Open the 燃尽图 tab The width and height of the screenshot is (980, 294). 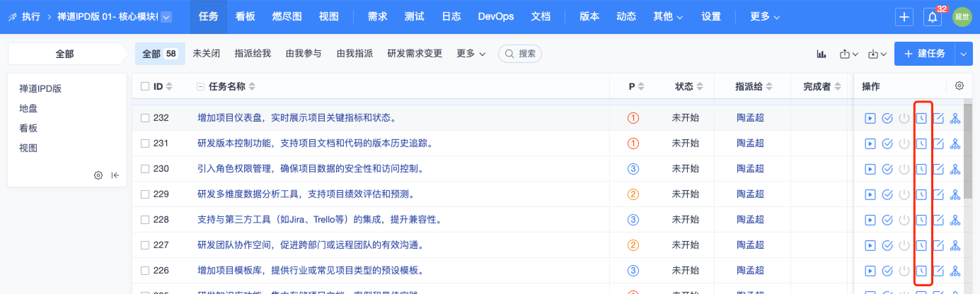click(x=287, y=17)
